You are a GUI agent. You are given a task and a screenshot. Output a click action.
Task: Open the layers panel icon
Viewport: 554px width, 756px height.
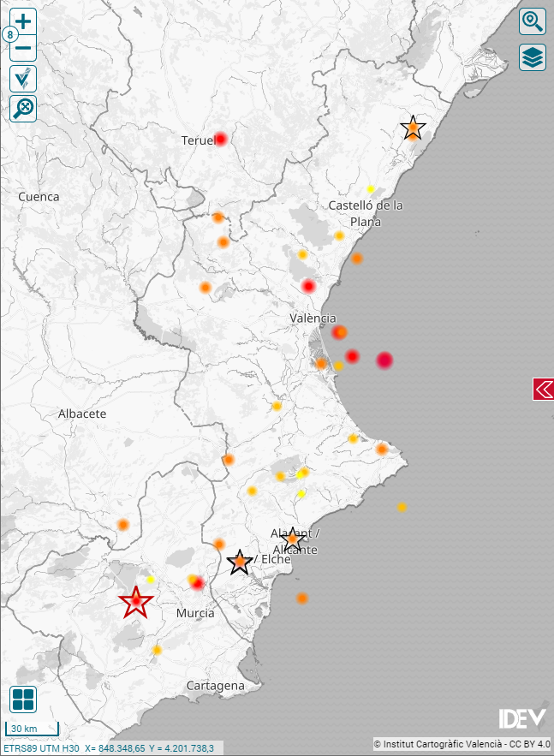point(533,57)
